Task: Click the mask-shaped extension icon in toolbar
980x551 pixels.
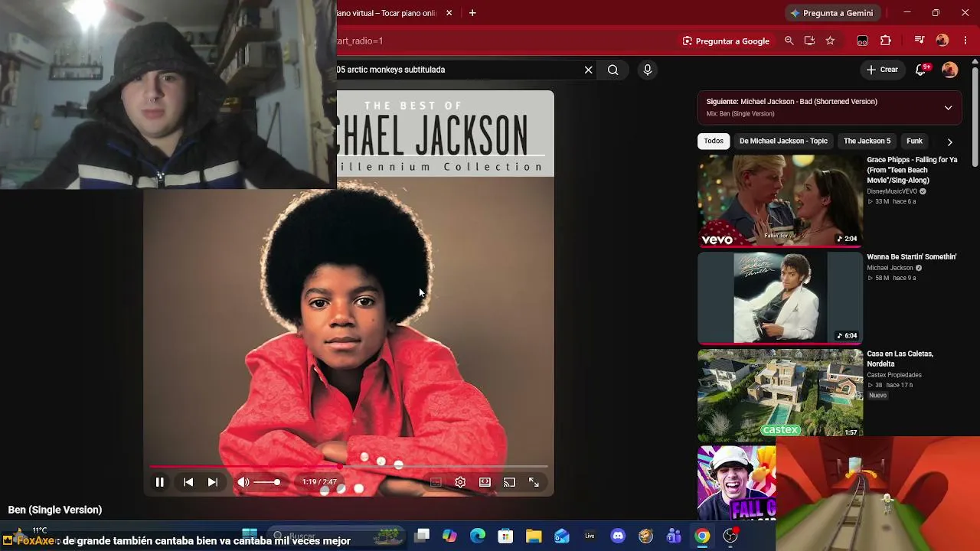Action: click(x=862, y=41)
